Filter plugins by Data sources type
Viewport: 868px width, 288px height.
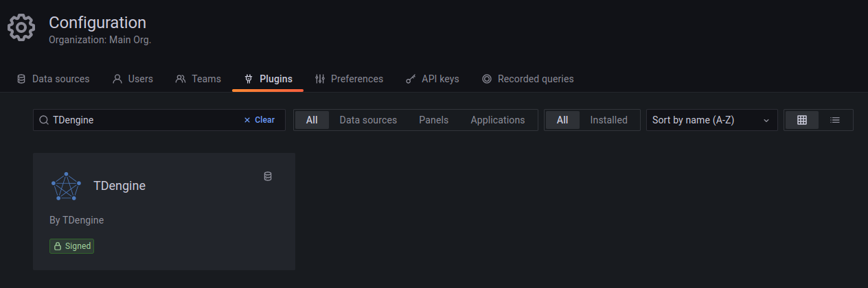[x=368, y=120]
